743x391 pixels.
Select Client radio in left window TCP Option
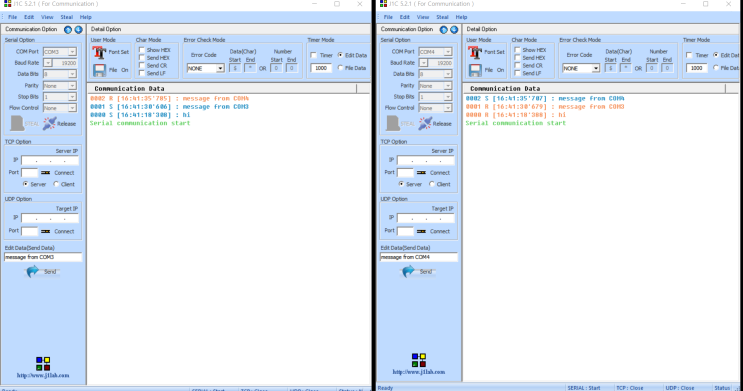point(56,184)
